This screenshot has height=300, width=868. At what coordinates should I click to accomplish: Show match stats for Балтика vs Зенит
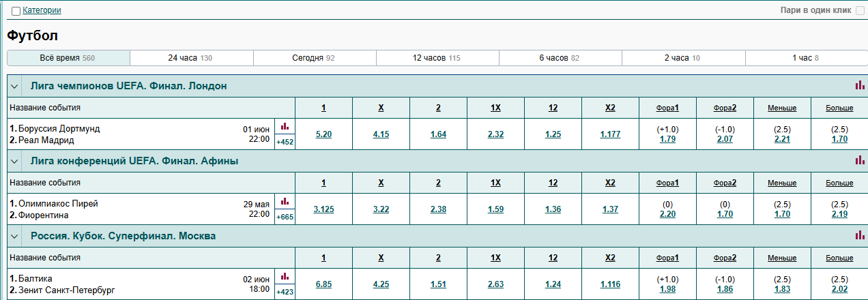[x=285, y=276]
